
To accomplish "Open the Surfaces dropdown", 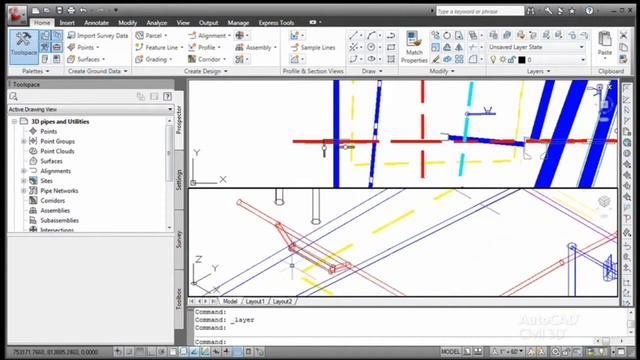I will tap(86, 59).
